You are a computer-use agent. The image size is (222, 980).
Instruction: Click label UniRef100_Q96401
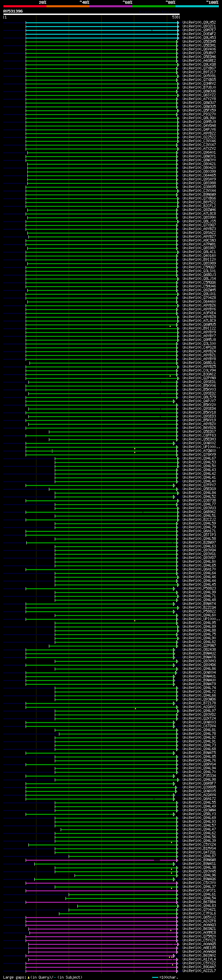(199, 153)
